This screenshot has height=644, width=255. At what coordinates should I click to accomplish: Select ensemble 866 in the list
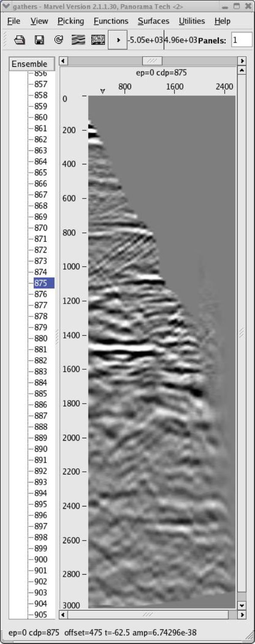tap(41, 184)
